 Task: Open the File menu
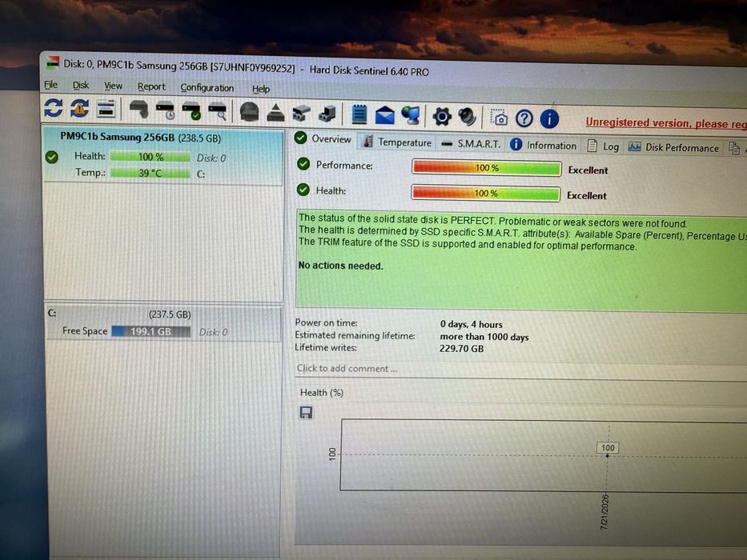50,85
